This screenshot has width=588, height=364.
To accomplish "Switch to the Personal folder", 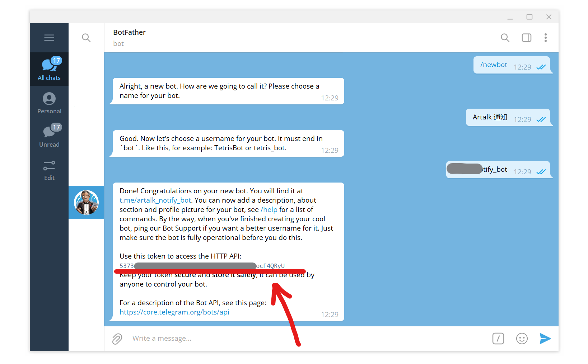I will click(x=49, y=103).
